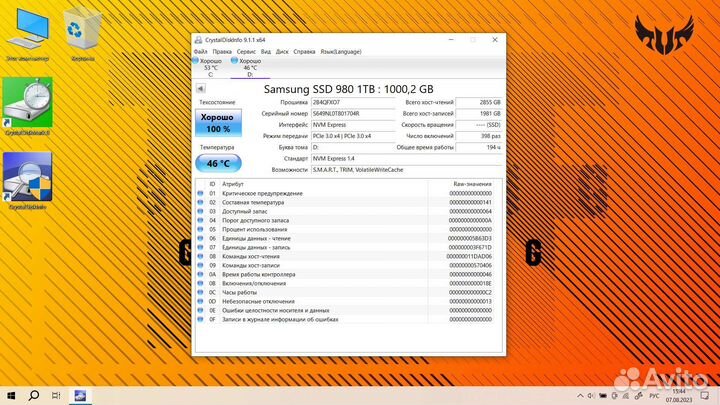Image resolution: width=720 pixels, height=405 pixels.
Task: Click the CrystalDiskInfo title bar app icon
Action: 198,40
